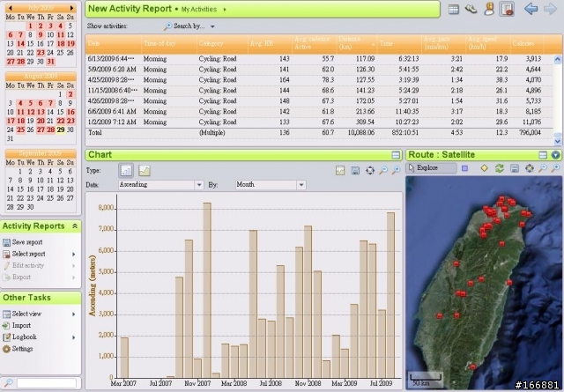
Task: Sort by the Category column header
Action: 222,43
